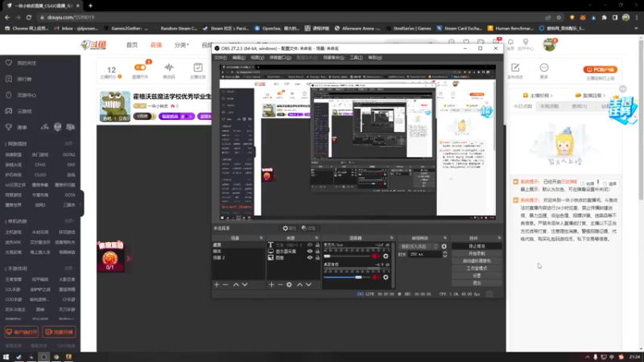Click the gamepad cloud gaming icon in the sidebar

pyautogui.click(x=9, y=111)
